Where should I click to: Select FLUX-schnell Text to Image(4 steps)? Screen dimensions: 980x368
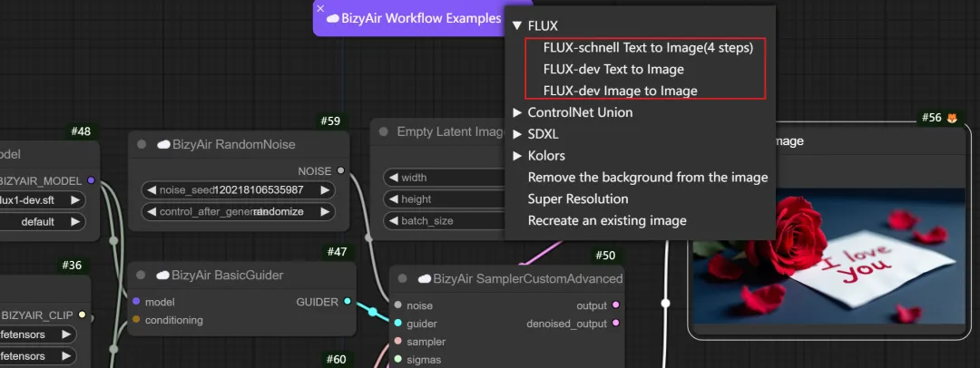[x=648, y=48]
